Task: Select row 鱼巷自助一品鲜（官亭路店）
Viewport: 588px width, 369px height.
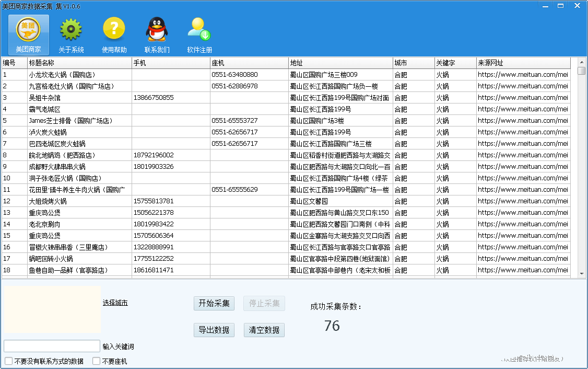Action: 286,270
